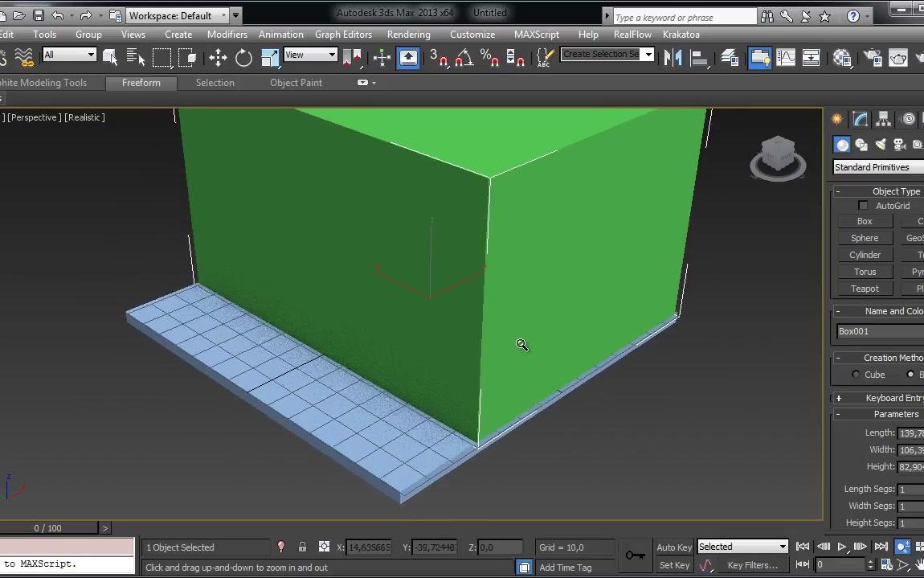
Task: Open Key Filters settings
Action: click(x=754, y=564)
